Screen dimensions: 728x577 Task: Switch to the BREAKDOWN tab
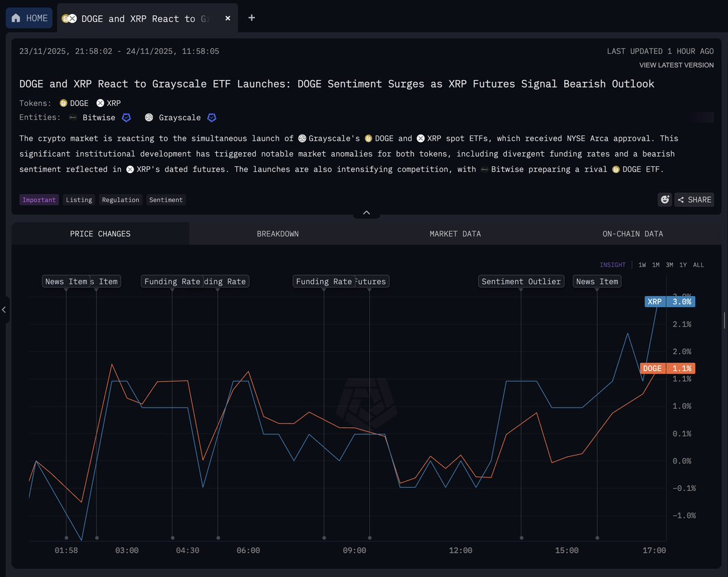point(277,234)
